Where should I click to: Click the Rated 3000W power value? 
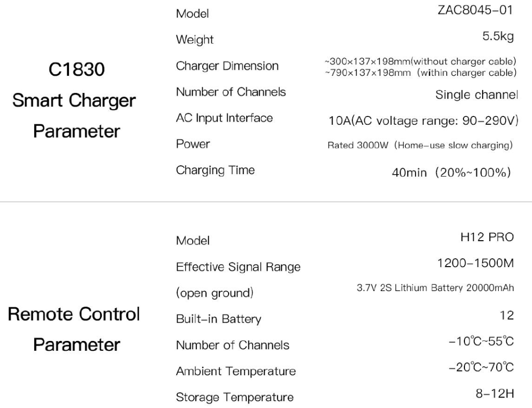pos(420,146)
